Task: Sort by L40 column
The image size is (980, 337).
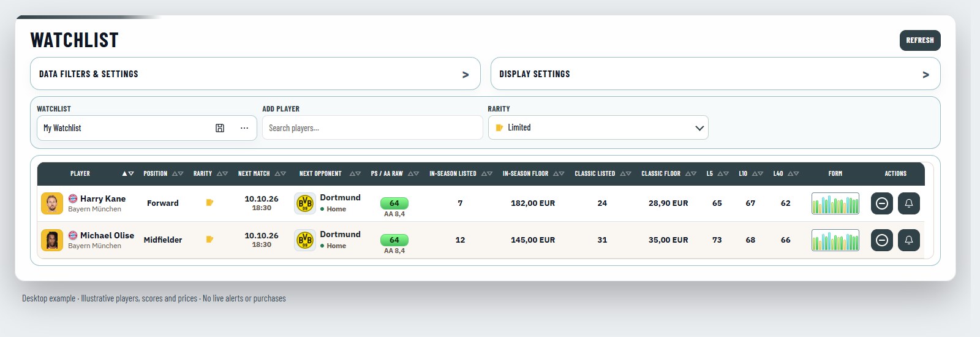Action: point(793,173)
